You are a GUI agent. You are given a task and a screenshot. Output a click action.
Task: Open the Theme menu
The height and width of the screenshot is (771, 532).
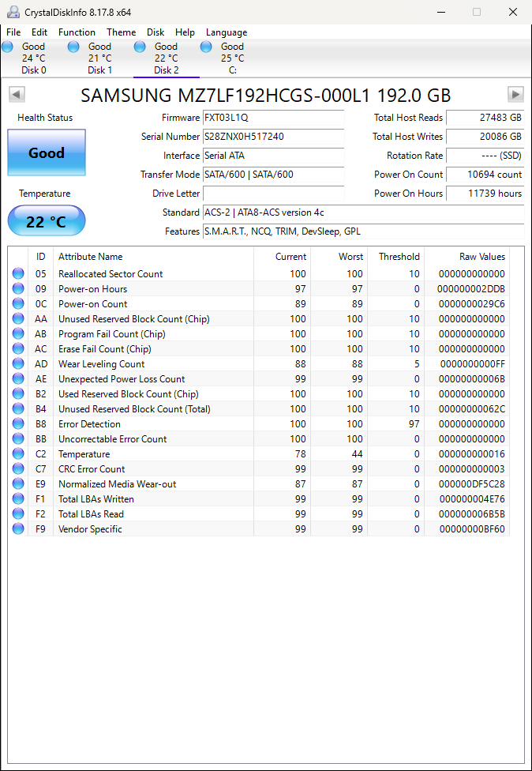(x=121, y=32)
